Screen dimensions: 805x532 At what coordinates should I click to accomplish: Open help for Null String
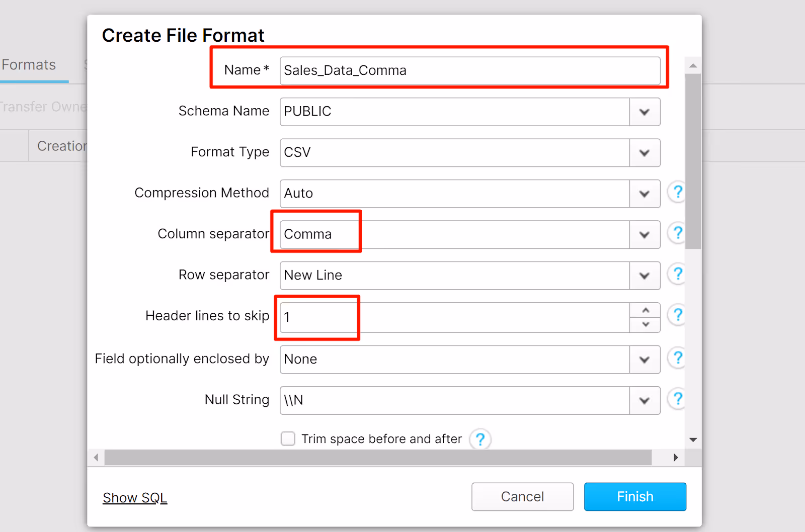pos(678,399)
